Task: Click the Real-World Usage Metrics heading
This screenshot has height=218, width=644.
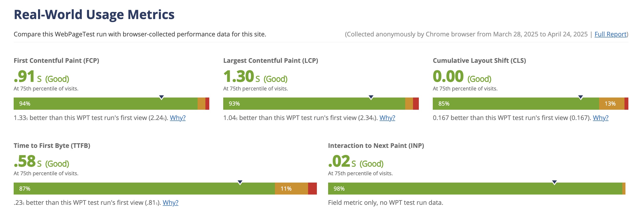Action: (94, 14)
